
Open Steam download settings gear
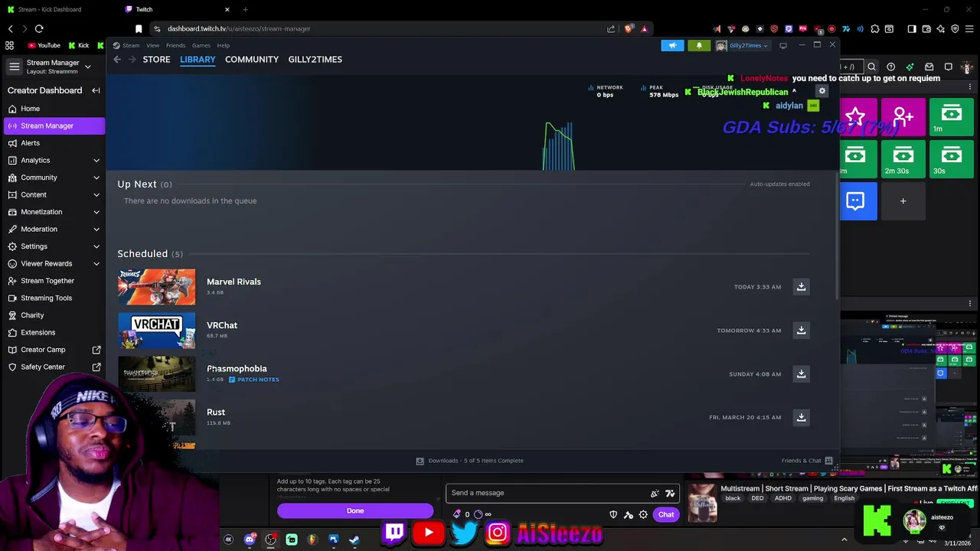(x=822, y=91)
